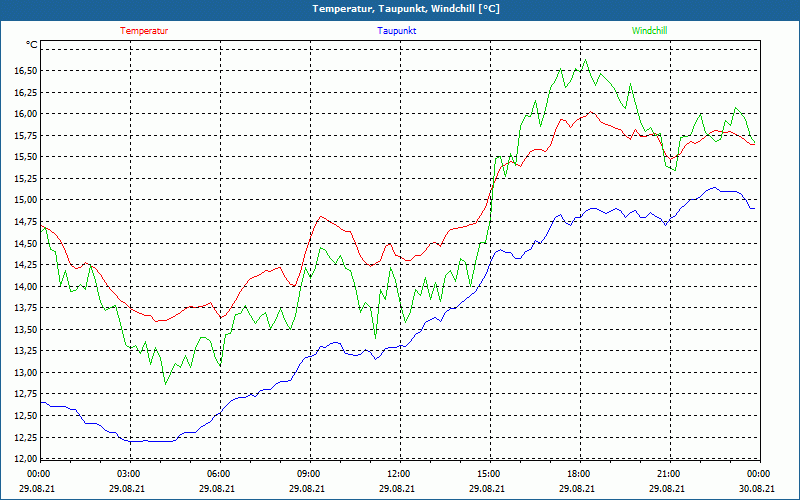
Task: Click the '14,75' y-axis value
Action: (26, 222)
